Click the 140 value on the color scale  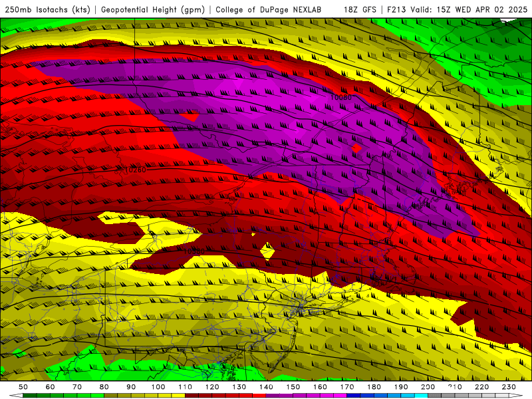[x=266, y=387]
